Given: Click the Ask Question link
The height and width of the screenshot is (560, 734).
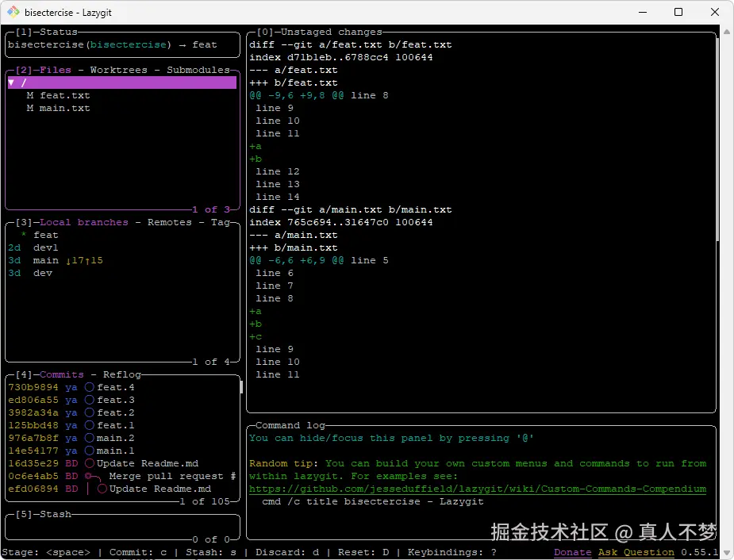Looking at the screenshot, I should pos(636,552).
